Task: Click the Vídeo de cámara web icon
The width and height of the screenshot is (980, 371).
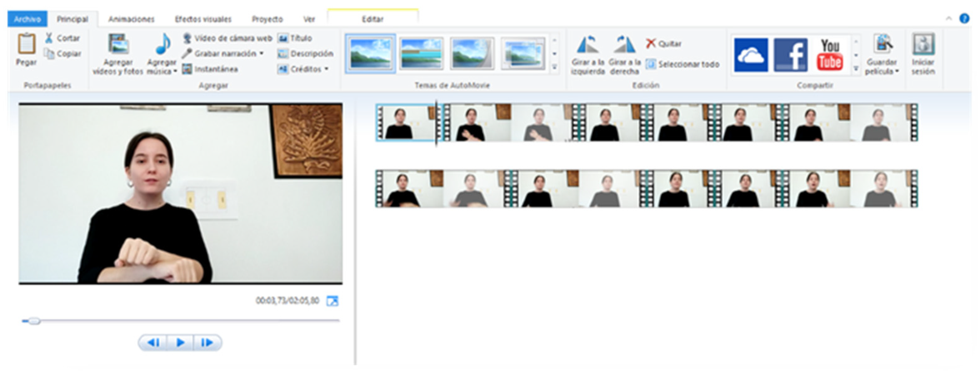Action: pos(187,38)
